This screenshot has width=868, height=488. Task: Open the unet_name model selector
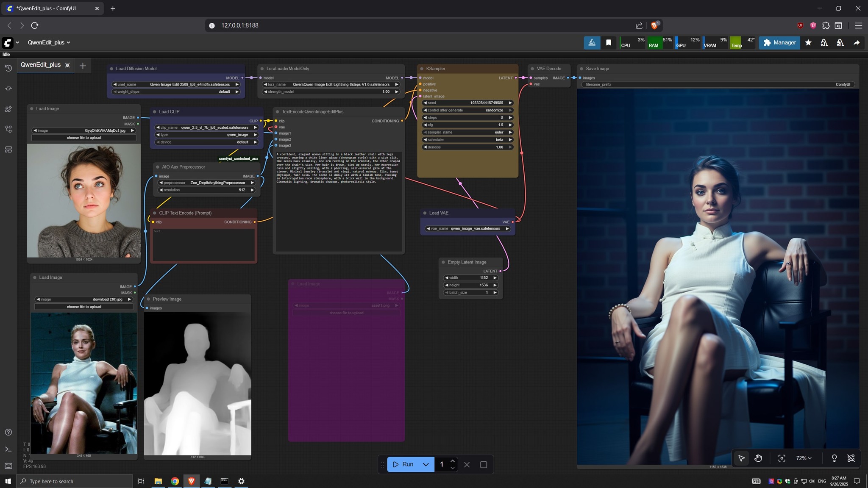[176, 84]
